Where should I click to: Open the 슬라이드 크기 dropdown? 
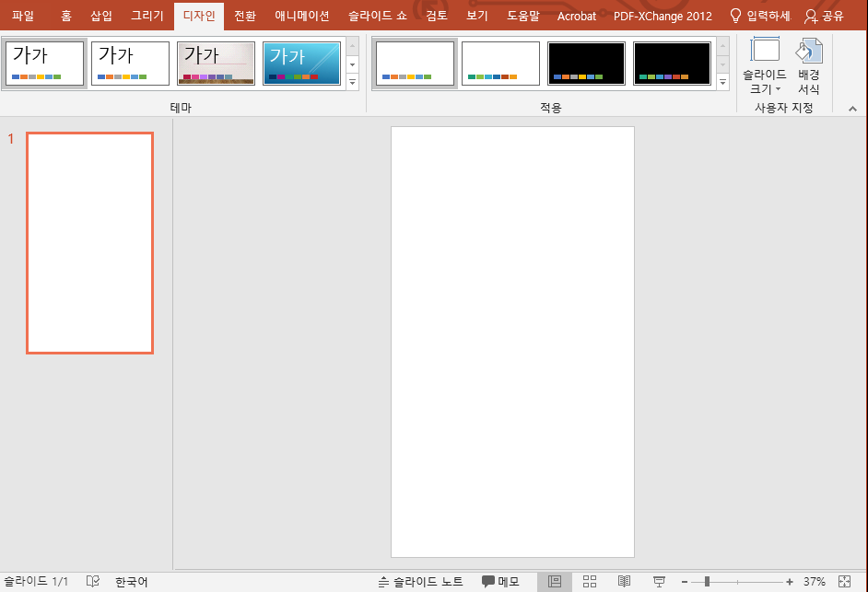tap(765, 65)
